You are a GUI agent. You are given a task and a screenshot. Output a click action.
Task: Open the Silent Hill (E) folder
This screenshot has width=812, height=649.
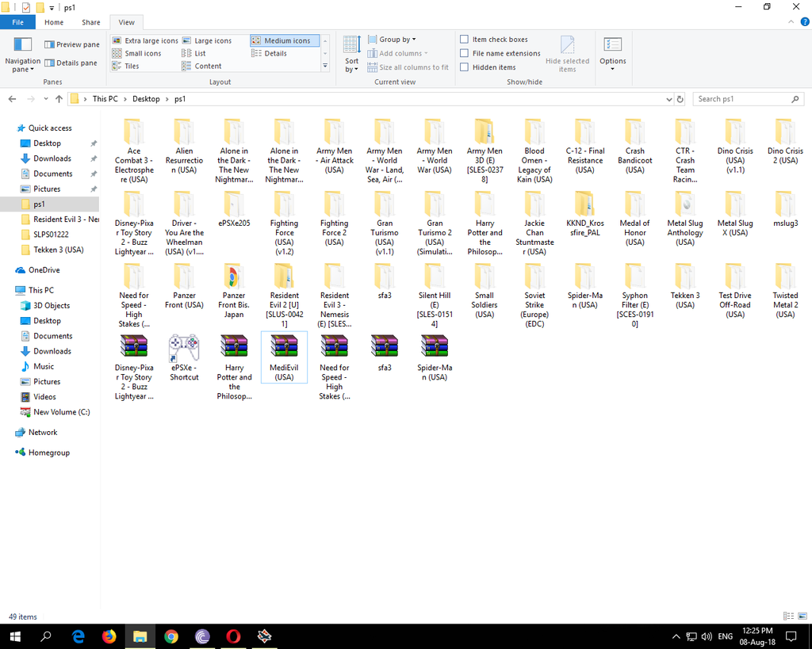tap(435, 295)
